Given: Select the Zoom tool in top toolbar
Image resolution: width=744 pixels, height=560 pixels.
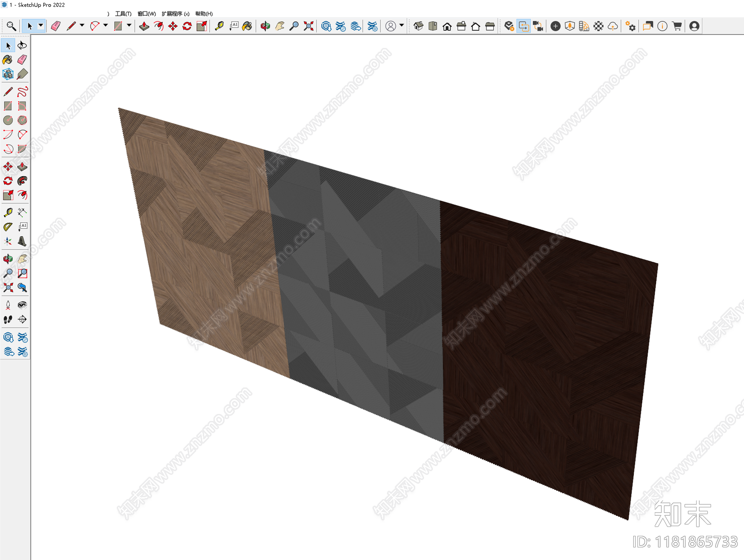Looking at the screenshot, I should pos(294,26).
